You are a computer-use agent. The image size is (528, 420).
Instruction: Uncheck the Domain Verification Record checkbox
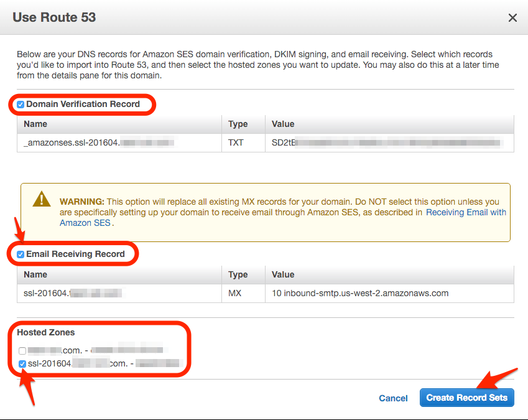tap(21, 105)
